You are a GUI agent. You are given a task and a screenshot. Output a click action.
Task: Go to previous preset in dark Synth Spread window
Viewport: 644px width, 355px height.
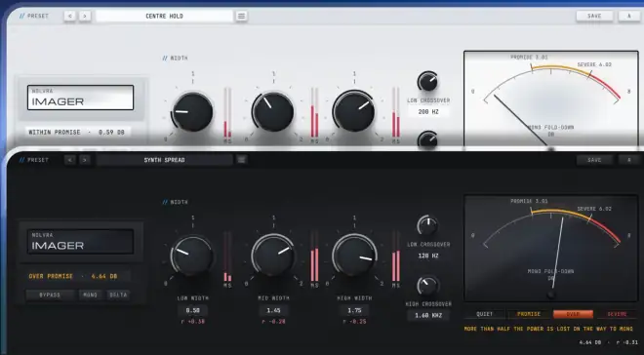point(70,160)
